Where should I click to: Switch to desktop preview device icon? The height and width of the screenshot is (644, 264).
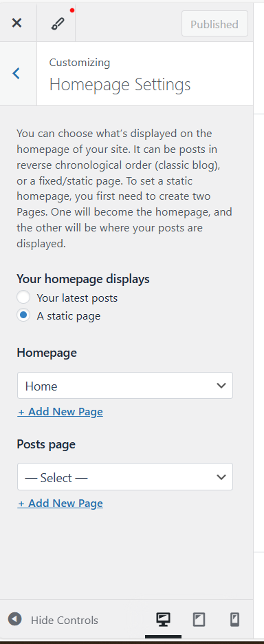pos(163,619)
